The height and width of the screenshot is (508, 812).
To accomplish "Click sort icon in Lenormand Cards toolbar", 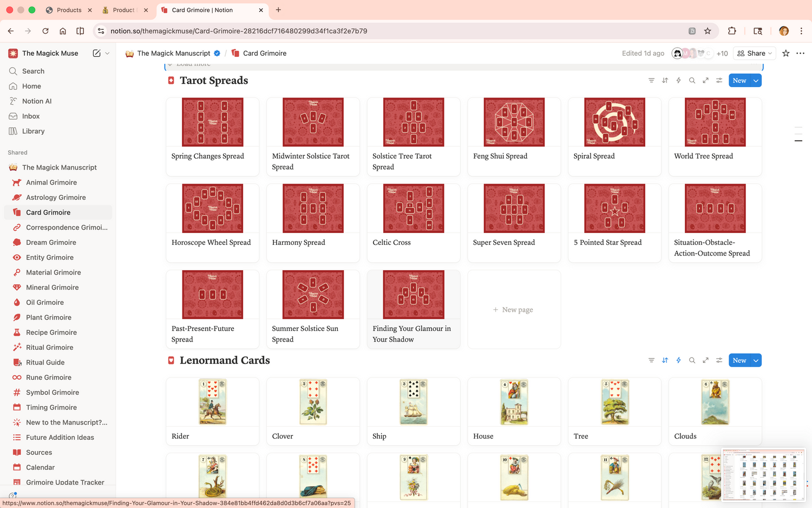I will (x=665, y=360).
